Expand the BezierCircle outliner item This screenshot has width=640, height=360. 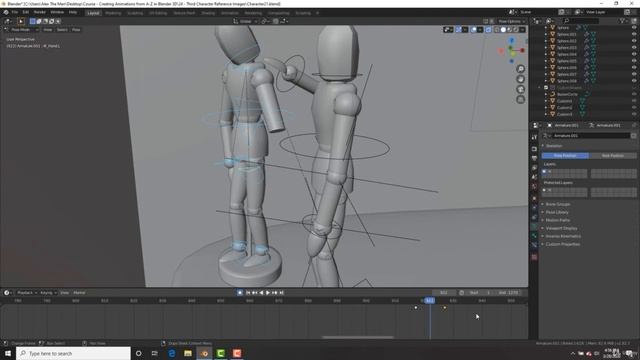tap(546, 94)
